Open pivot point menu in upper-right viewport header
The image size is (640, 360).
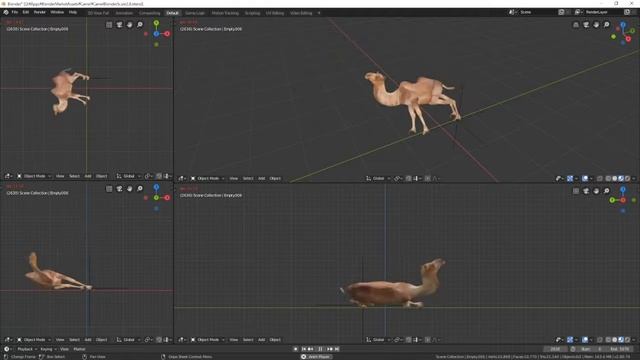click(x=398, y=178)
